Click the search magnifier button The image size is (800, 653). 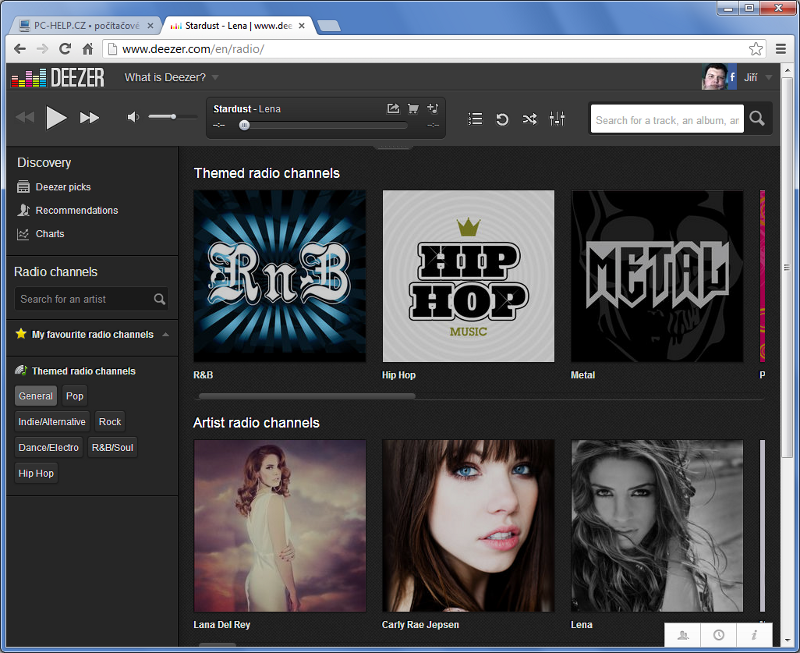[758, 119]
